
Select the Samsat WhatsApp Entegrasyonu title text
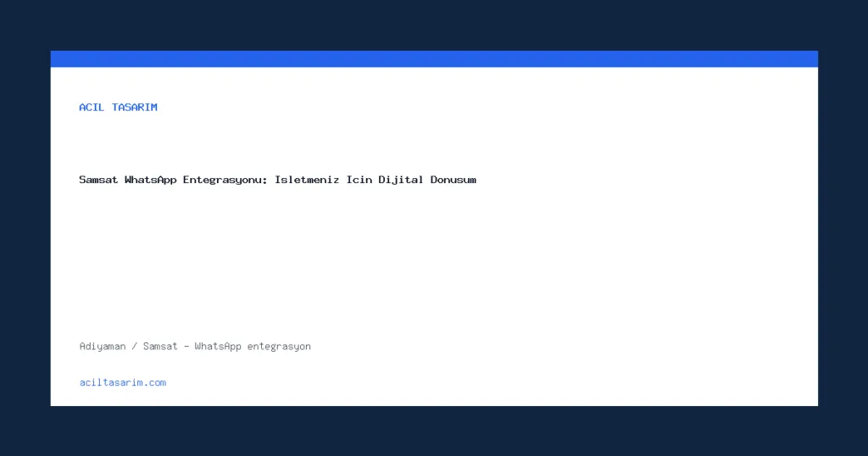click(x=277, y=180)
